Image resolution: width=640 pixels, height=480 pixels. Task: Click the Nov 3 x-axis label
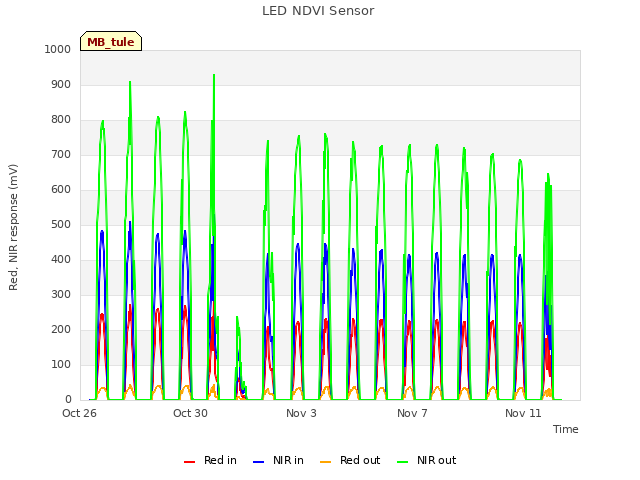coord(301,413)
